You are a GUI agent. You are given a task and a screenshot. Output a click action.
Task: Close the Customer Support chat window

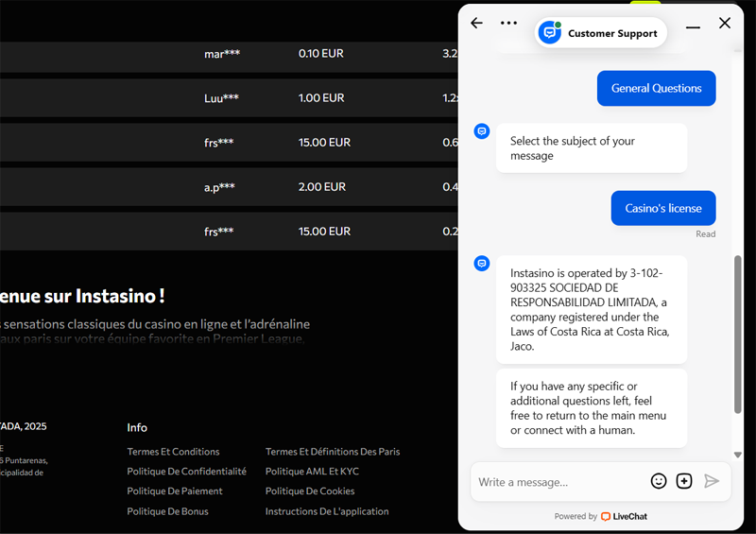click(x=725, y=24)
